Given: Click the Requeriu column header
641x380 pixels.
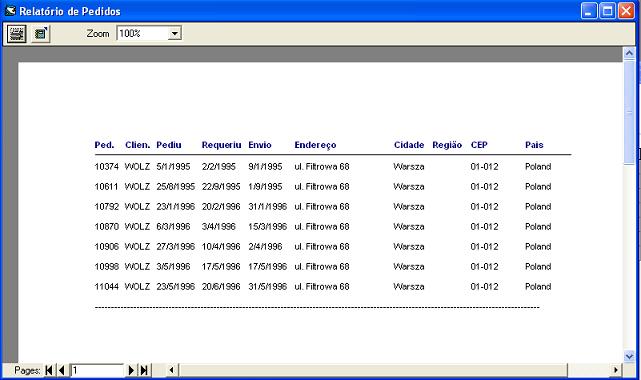Looking at the screenshot, I should (x=221, y=145).
